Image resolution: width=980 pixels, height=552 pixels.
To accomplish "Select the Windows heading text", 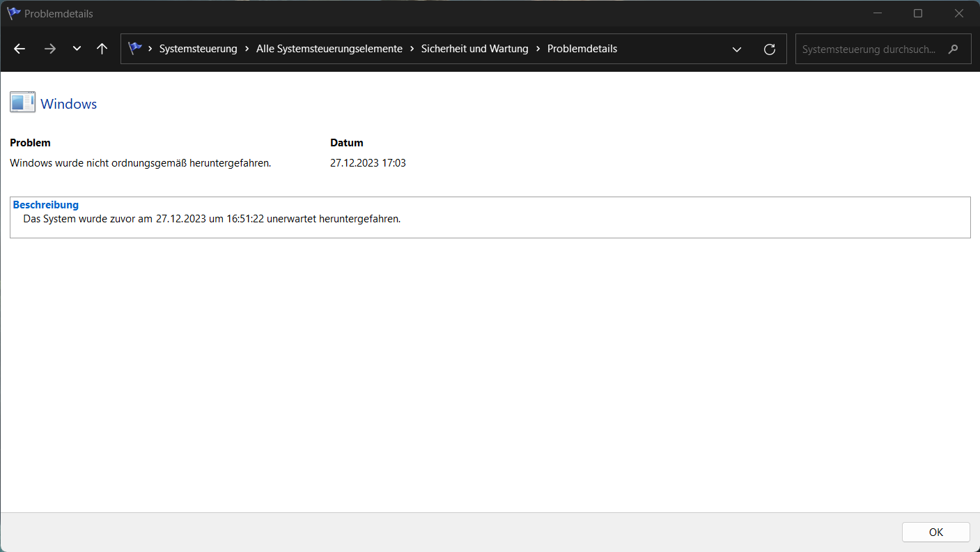I will 69,104.
